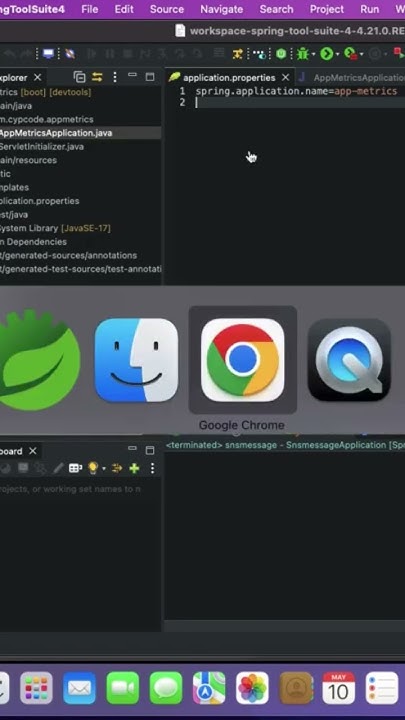Open the Project menu

[326, 9]
